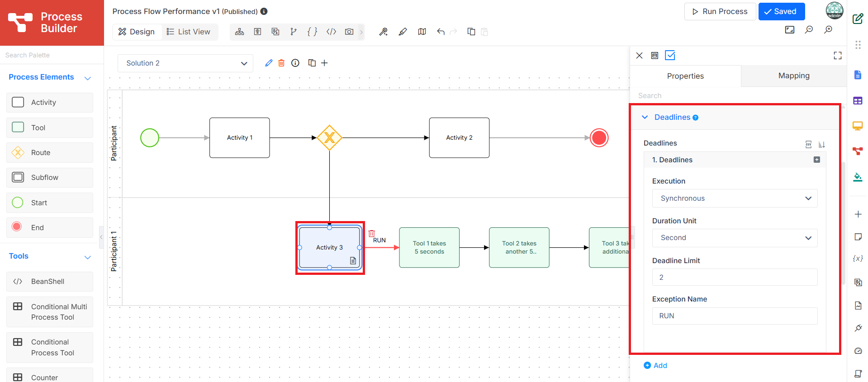
Task: Click the camera snapshot icon in toolbar
Action: 349,32
